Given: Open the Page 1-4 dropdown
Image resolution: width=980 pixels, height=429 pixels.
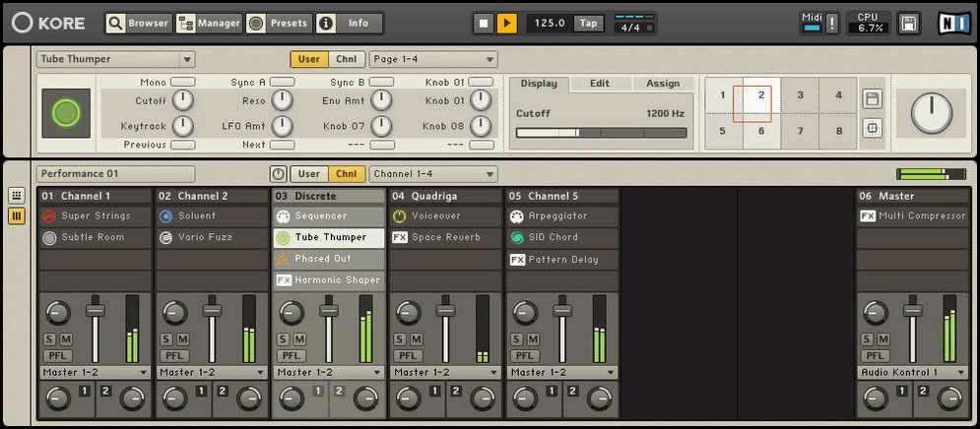Looking at the screenshot, I should point(433,59).
